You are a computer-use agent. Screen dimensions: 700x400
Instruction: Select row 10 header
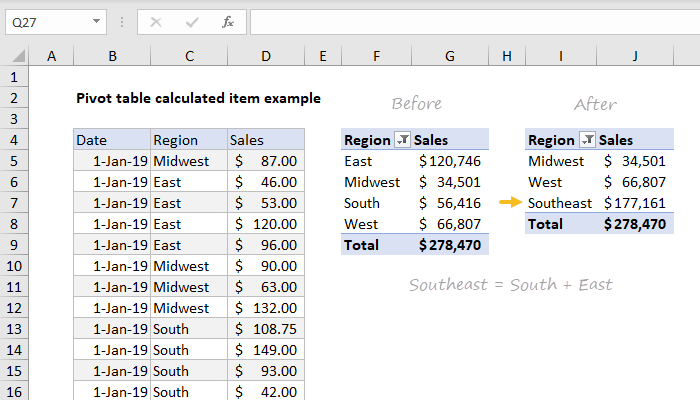(x=14, y=266)
